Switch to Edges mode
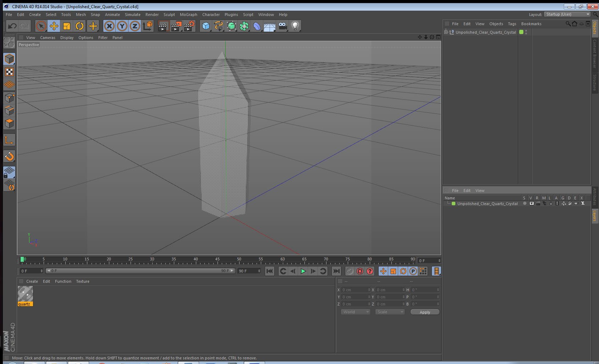 tap(9, 110)
